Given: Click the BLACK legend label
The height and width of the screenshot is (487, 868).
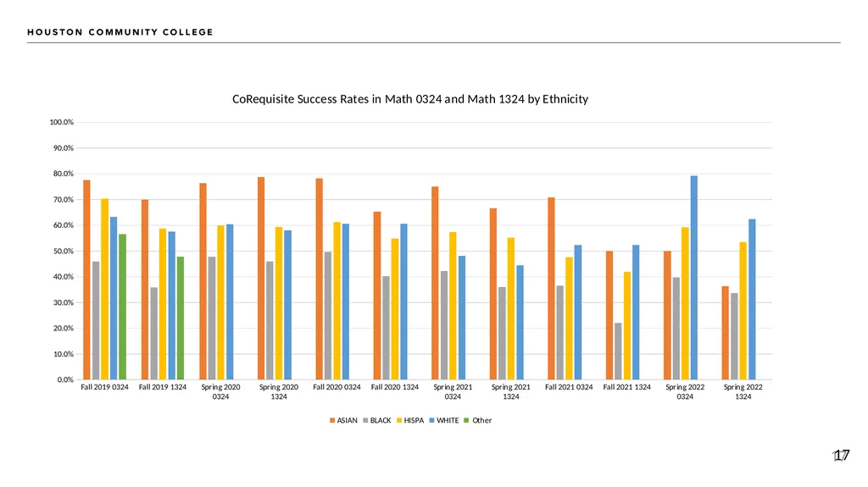Looking at the screenshot, I should [x=381, y=421].
